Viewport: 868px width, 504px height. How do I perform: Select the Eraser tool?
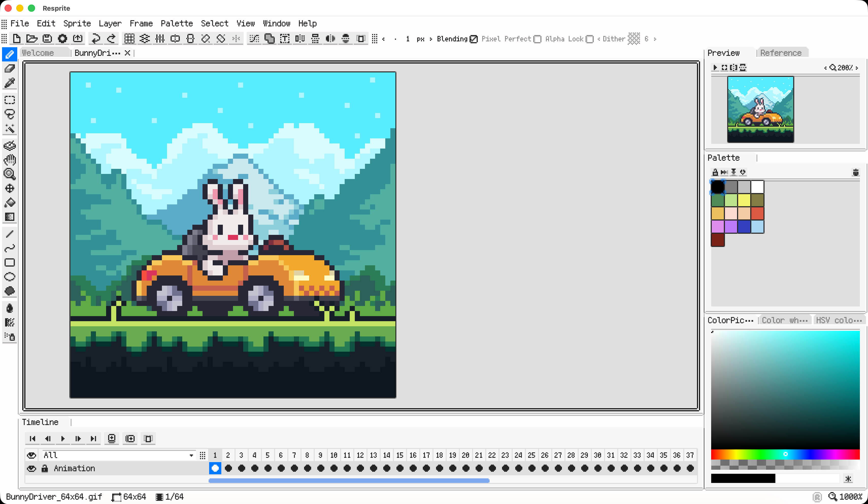(10, 69)
